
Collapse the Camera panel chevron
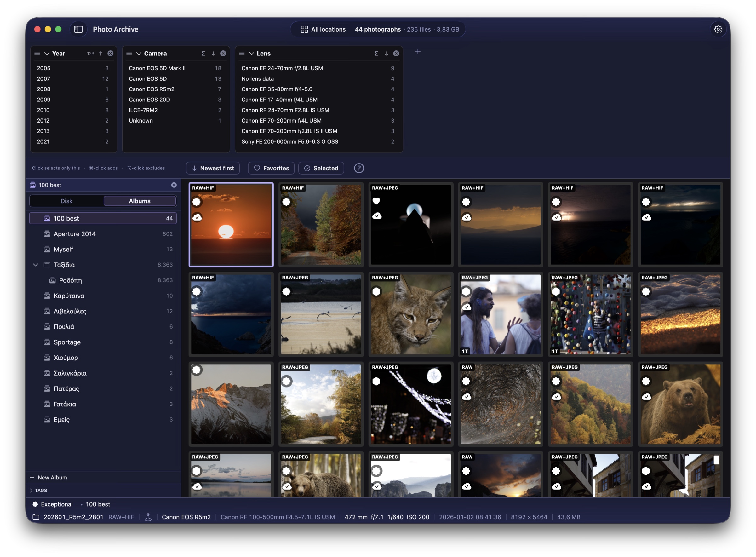pos(139,53)
